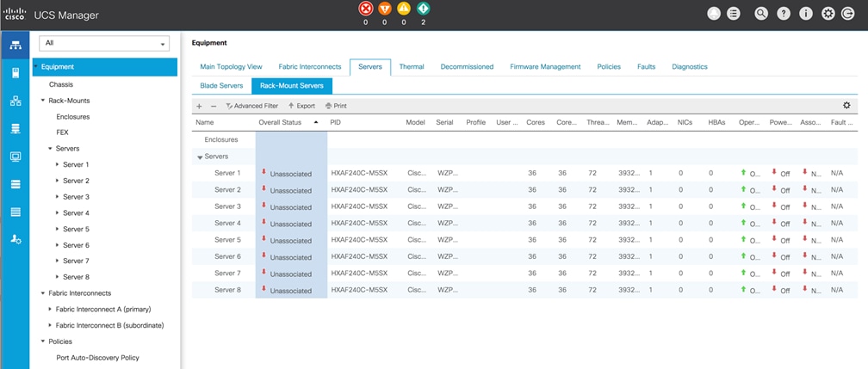Select Equipment root in navigation tree
The width and height of the screenshot is (868, 369).
tap(105, 67)
